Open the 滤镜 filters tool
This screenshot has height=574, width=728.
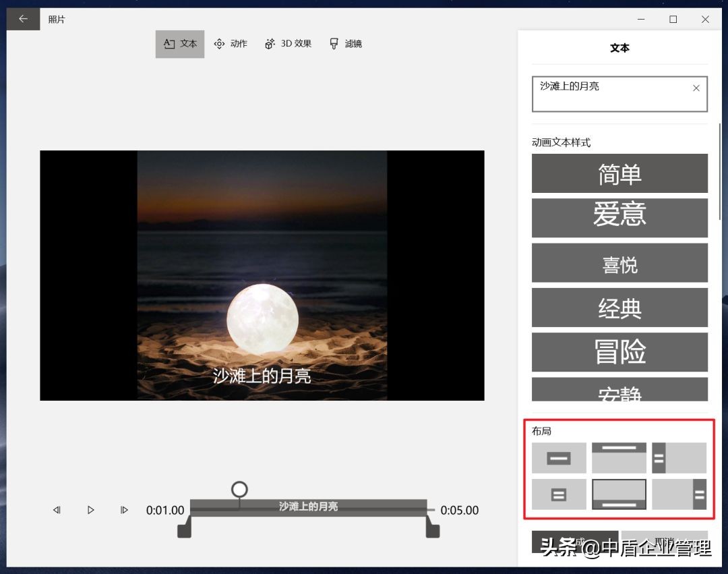point(345,43)
